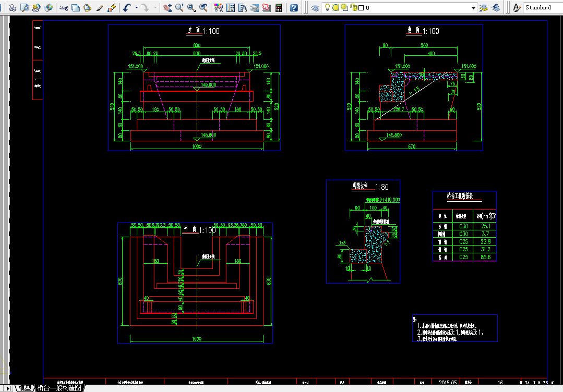Viewport: 563px width, 392px height.
Task: Click the Zoom Window icon
Action: point(191,7)
